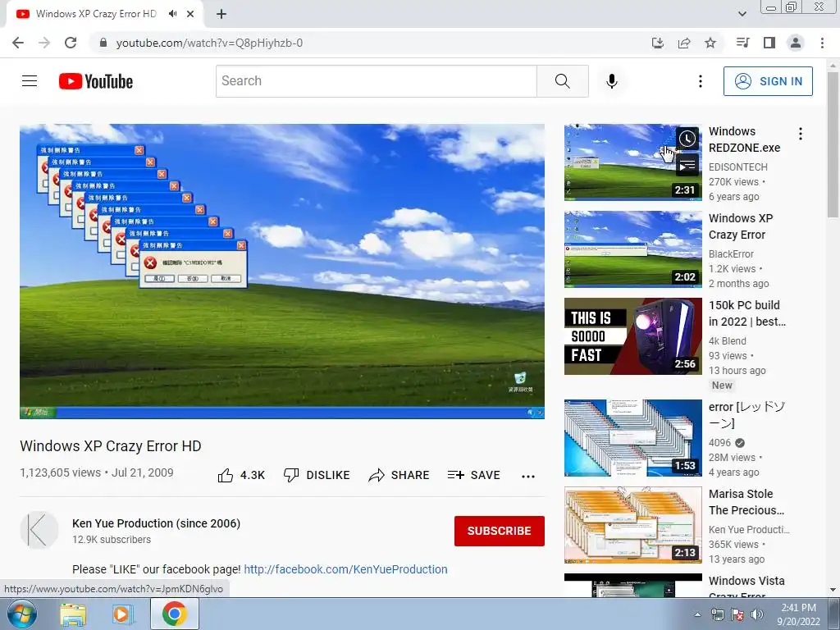This screenshot has height=630, width=840.
Task: Open Chrome profile avatar
Action: click(796, 43)
